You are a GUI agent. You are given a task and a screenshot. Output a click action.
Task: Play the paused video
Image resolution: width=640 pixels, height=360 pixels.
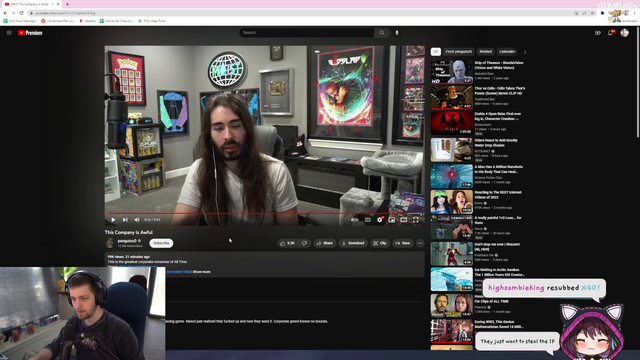[113, 220]
